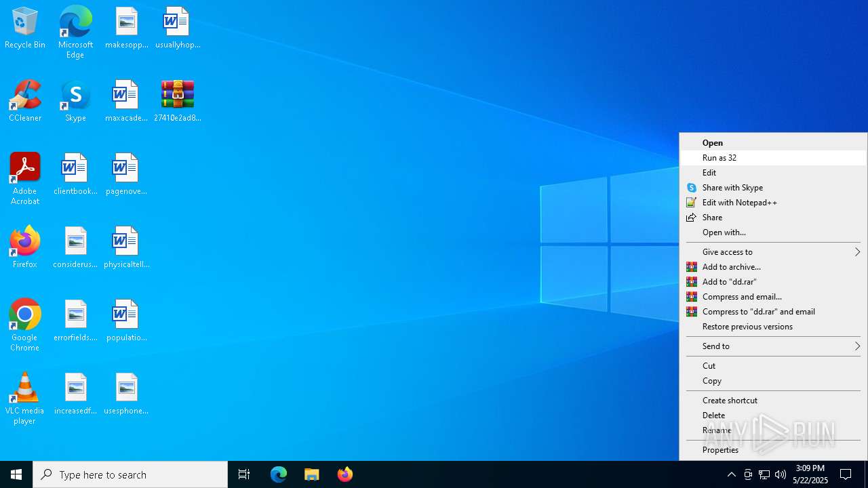Choose Create shortcut in the context menu
This screenshot has width=868, height=488.
773,400
